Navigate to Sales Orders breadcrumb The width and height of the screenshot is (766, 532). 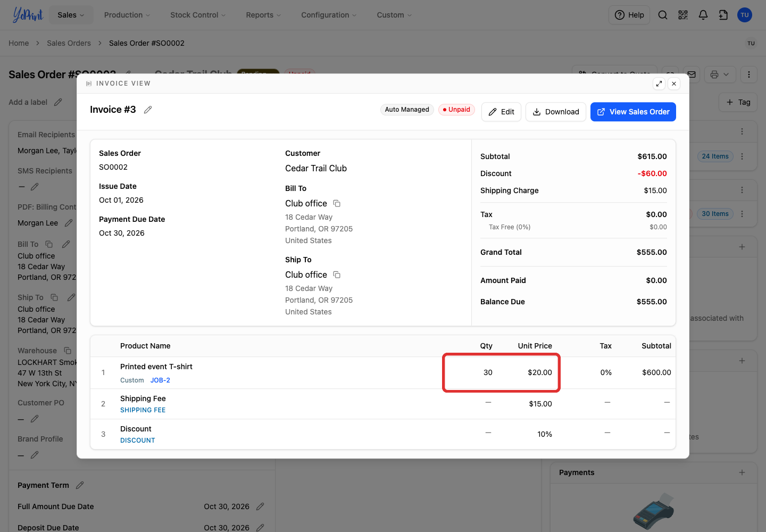pyautogui.click(x=69, y=43)
